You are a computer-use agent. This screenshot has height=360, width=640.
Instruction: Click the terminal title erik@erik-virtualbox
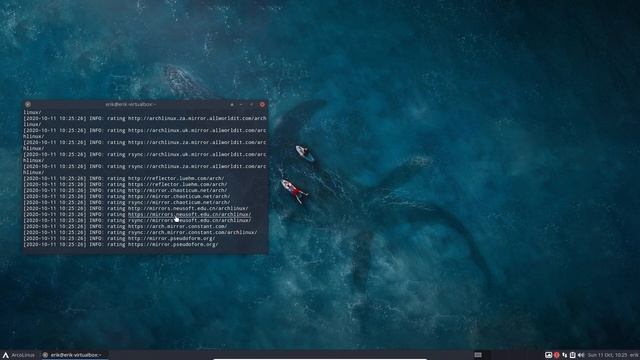point(131,104)
